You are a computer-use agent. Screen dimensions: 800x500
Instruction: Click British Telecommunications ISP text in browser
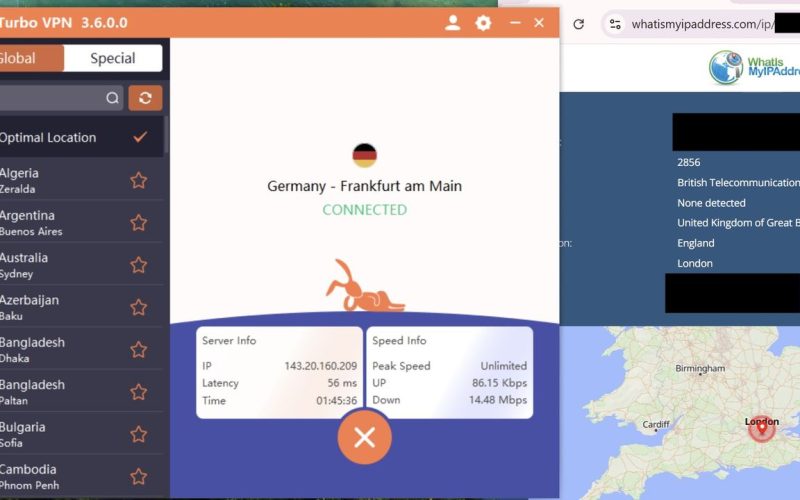[x=738, y=183]
